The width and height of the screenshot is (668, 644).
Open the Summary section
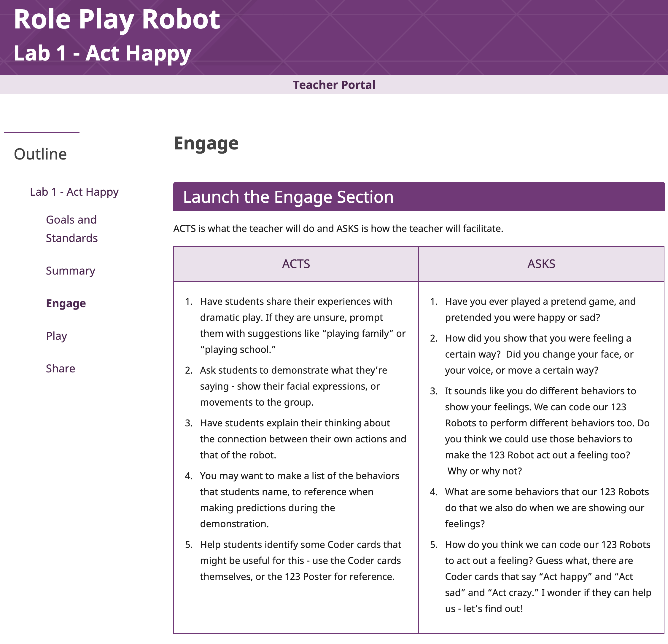pyautogui.click(x=70, y=271)
